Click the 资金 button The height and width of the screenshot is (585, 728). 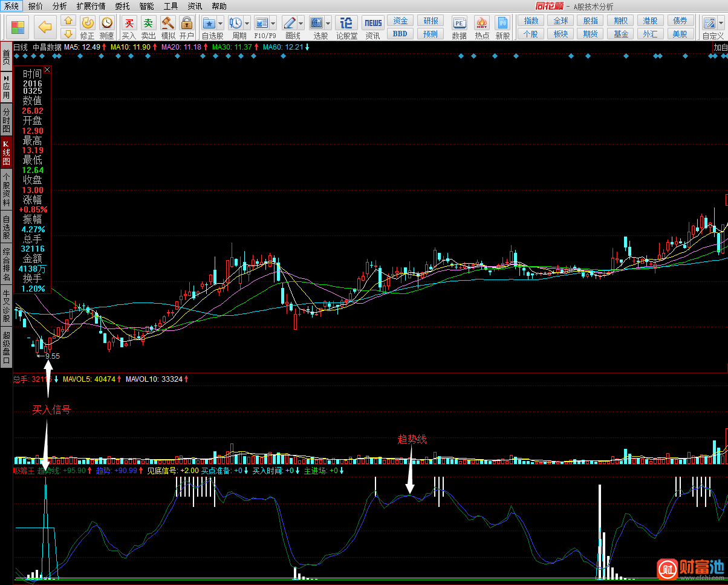point(400,21)
